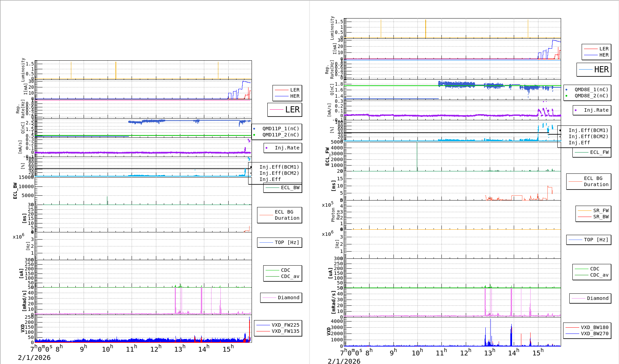Select the Inj.Rate legend in left panel
The height and width of the screenshot is (364, 619).
coord(283,148)
